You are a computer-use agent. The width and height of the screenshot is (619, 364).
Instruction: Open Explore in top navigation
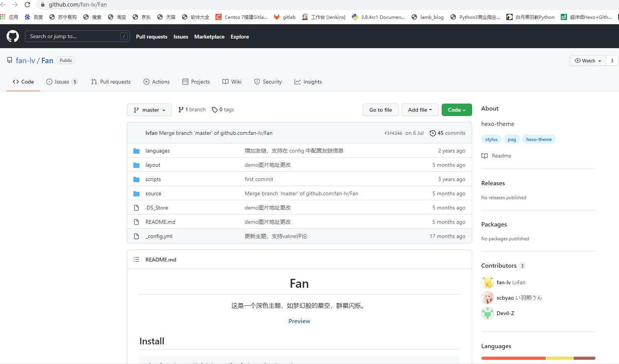pyautogui.click(x=240, y=37)
